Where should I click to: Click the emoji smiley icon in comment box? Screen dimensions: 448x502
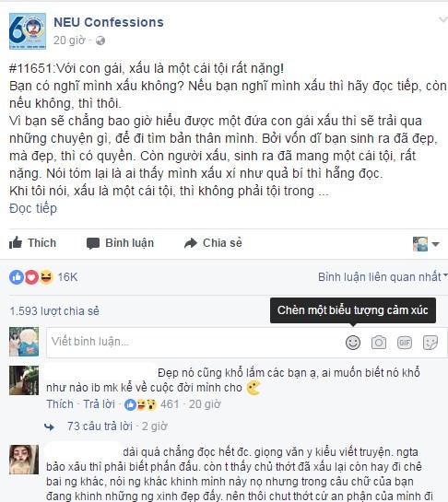pyautogui.click(x=353, y=343)
